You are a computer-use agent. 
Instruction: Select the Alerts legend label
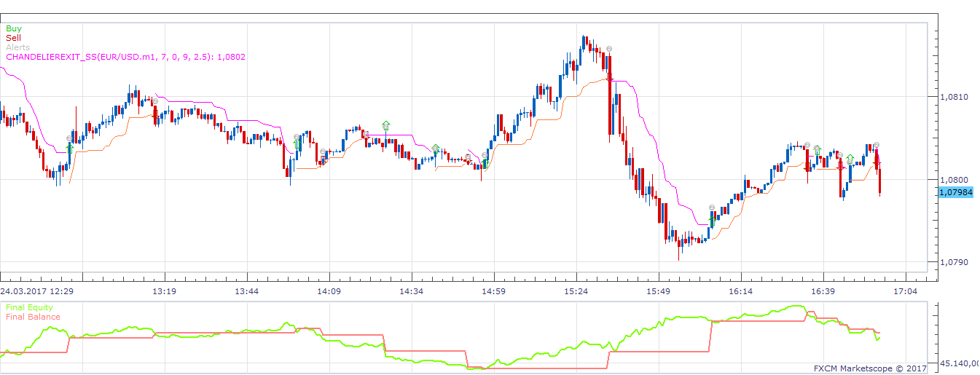pos(17,47)
